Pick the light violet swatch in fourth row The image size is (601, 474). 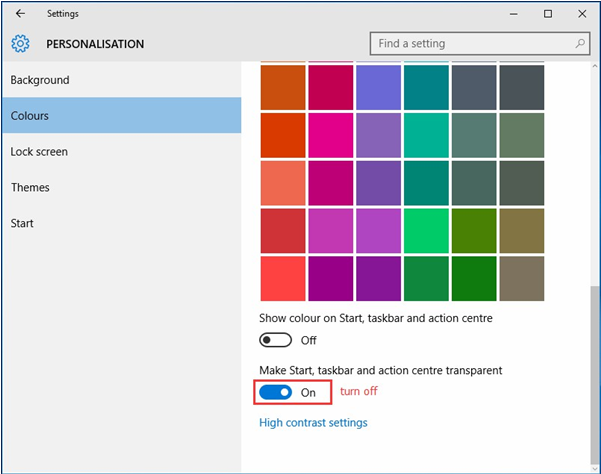(378, 231)
